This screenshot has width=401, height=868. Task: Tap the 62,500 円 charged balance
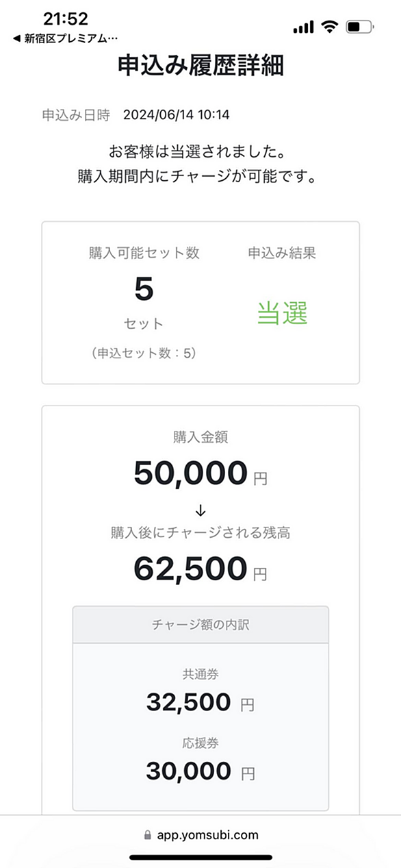coord(200,569)
